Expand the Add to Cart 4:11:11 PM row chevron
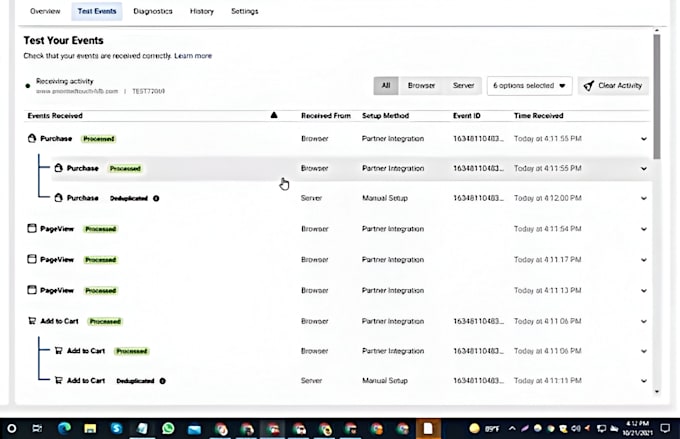The height and width of the screenshot is (439, 680). click(x=644, y=381)
